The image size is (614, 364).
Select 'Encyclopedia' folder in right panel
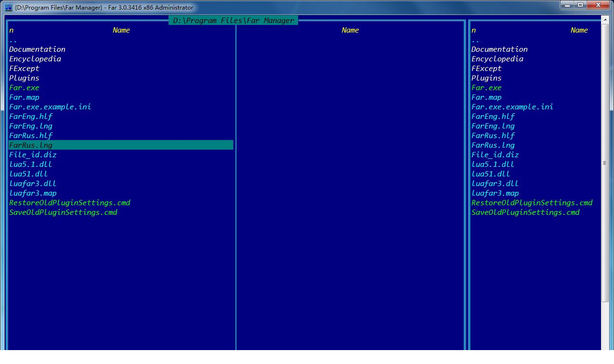tap(497, 59)
